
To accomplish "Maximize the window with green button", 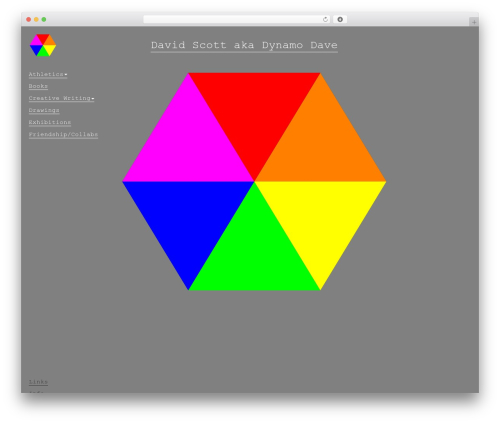I will 44,19.
